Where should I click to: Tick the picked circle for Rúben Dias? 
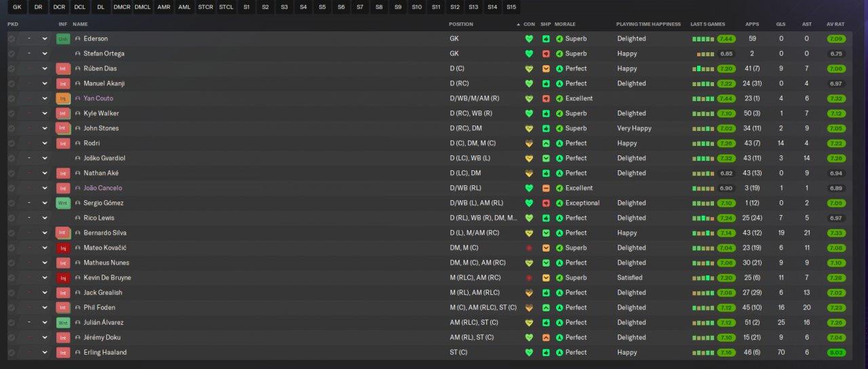click(12, 69)
